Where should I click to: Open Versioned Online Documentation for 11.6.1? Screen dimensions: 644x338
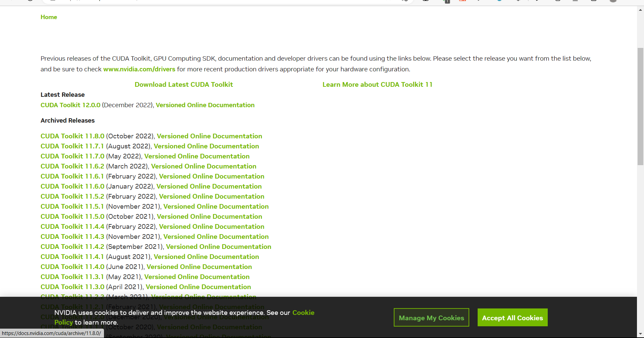pos(212,176)
